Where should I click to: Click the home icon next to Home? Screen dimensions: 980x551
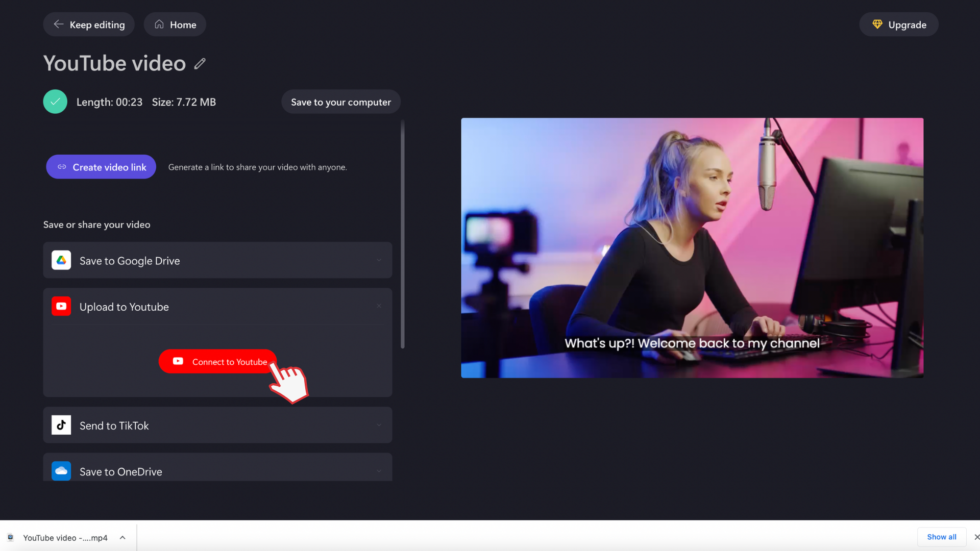159,24
